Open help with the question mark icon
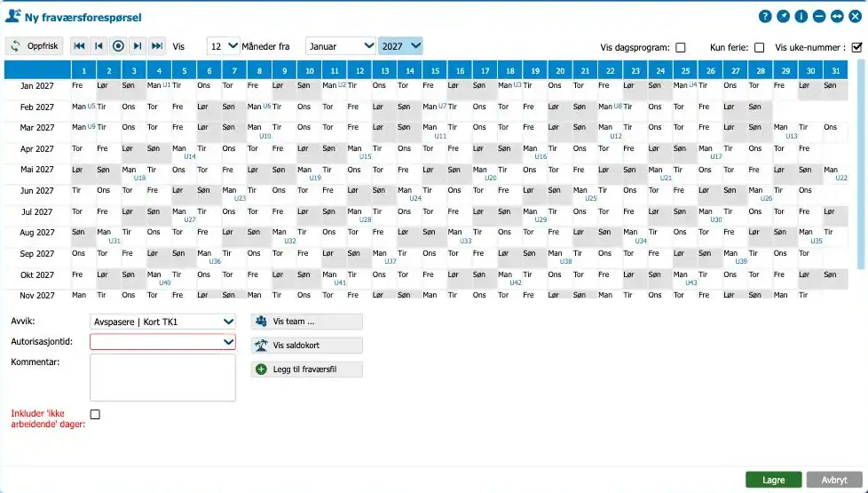868x493 pixels. (x=765, y=17)
